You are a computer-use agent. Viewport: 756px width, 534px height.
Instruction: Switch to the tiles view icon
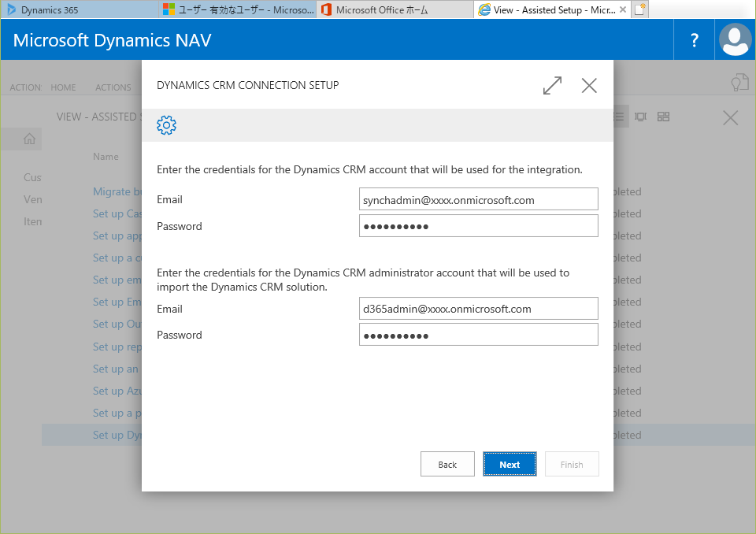pos(663,117)
